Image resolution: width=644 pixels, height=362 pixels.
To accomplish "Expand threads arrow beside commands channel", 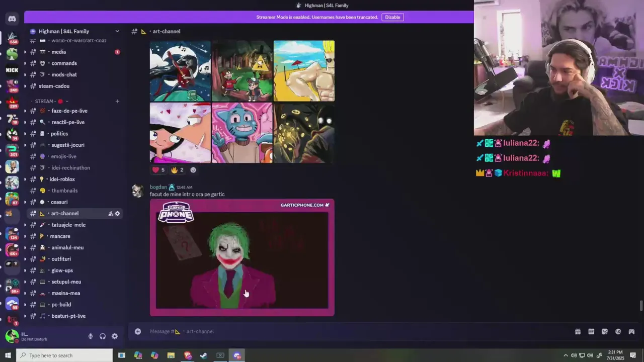I will coord(25,63).
